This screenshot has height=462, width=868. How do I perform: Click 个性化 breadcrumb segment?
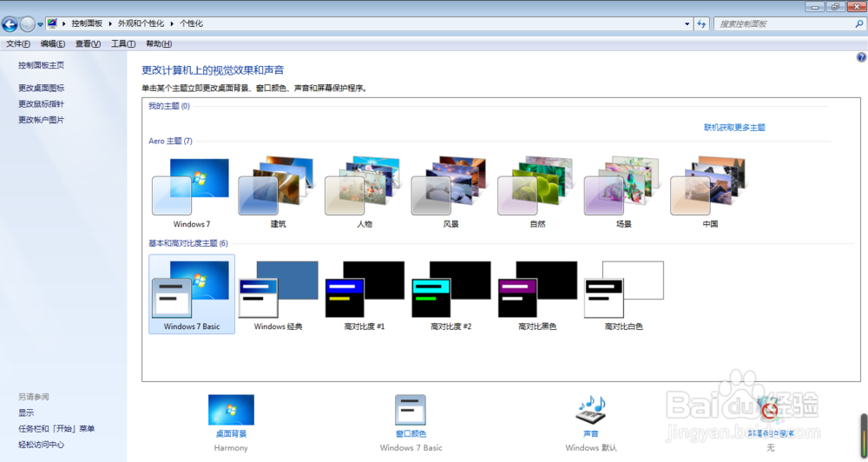click(192, 23)
